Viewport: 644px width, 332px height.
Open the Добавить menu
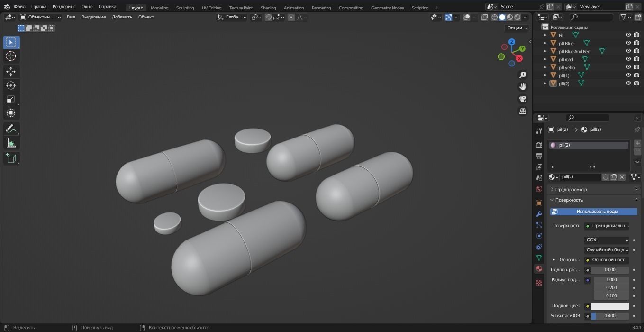pos(122,17)
